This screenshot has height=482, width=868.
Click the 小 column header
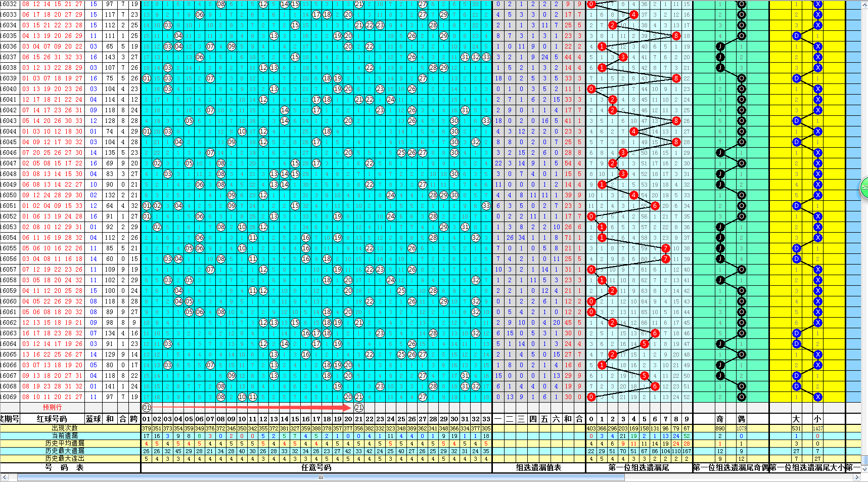pyautogui.click(x=817, y=419)
